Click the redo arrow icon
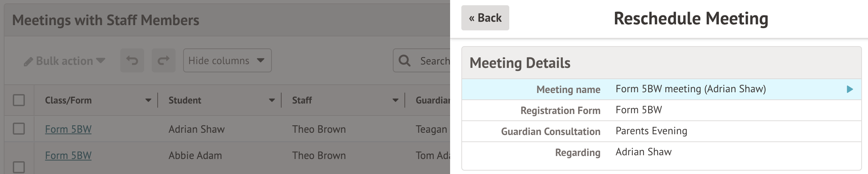 tap(163, 60)
